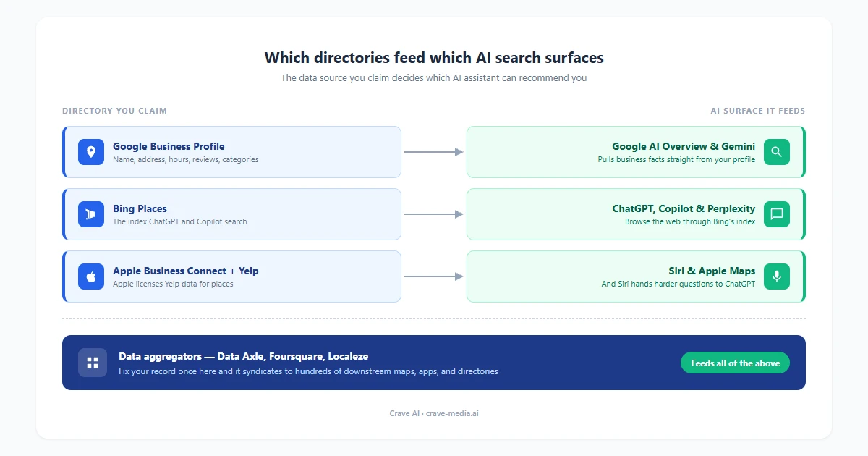This screenshot has height=456, width=868.
Task: Select 'The index ChatGPT and Copilot search' text
Action: [179, 221]
